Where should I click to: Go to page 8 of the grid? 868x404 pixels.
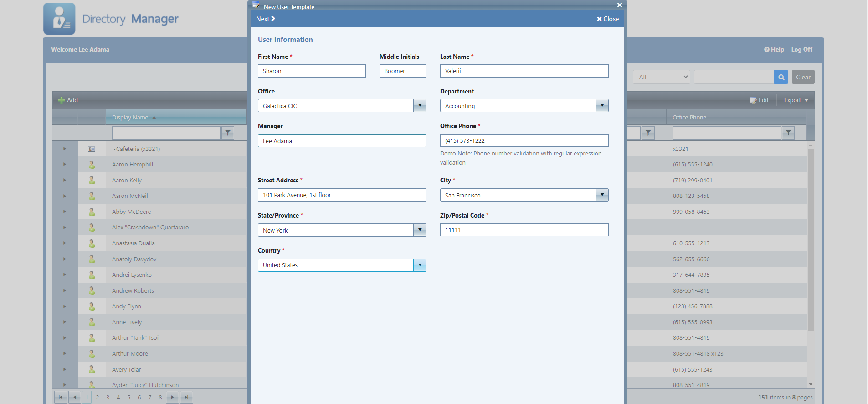point(160,397)
